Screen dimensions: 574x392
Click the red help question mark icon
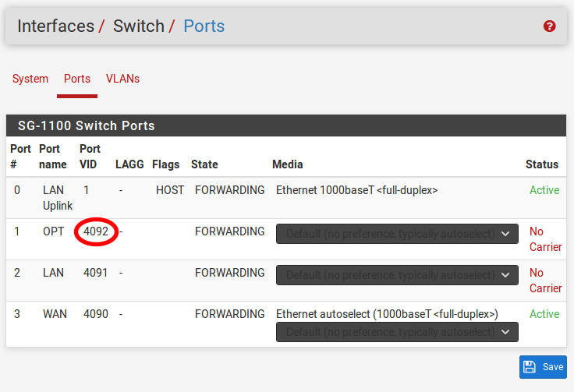click(x=549, y=26)
